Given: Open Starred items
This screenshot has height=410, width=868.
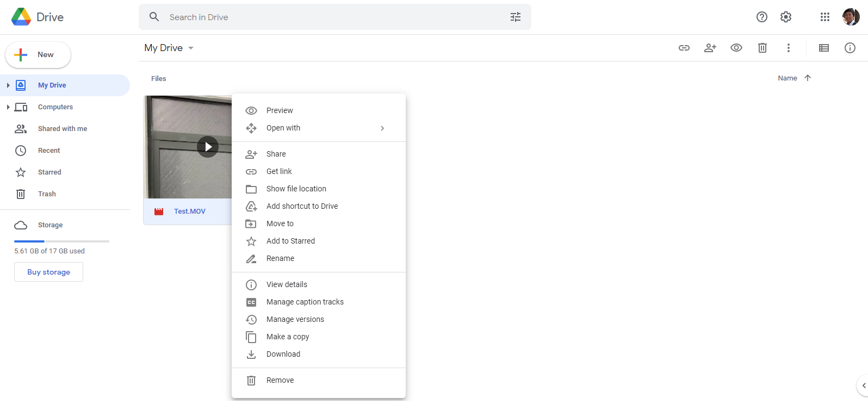Looking at the screenshot, I should pos(65,172).
